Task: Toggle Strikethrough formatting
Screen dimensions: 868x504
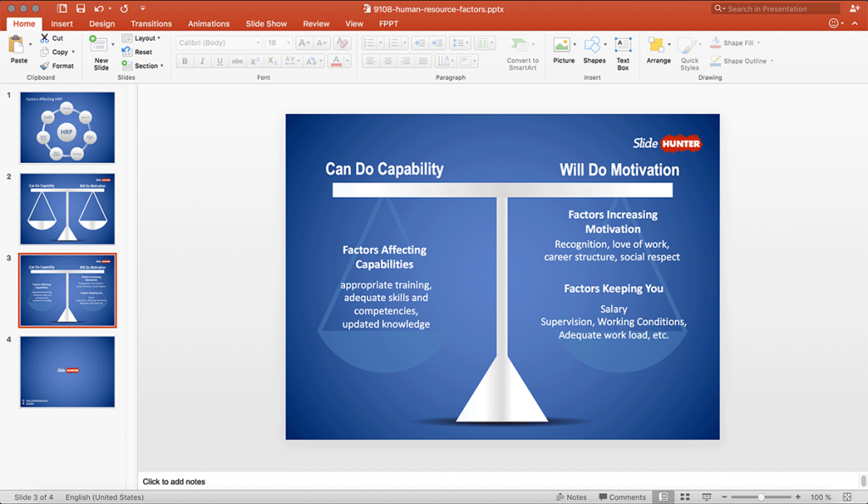Action: pyautogui.click(x=237, y=61)
